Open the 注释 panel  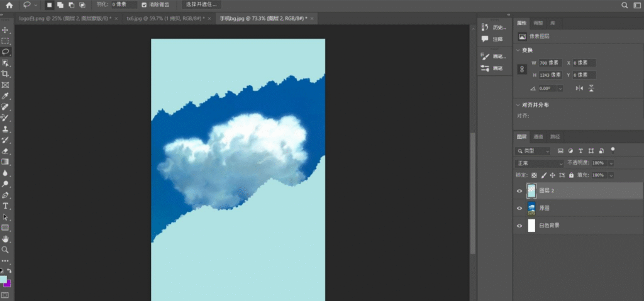click(x=492, y=39)
